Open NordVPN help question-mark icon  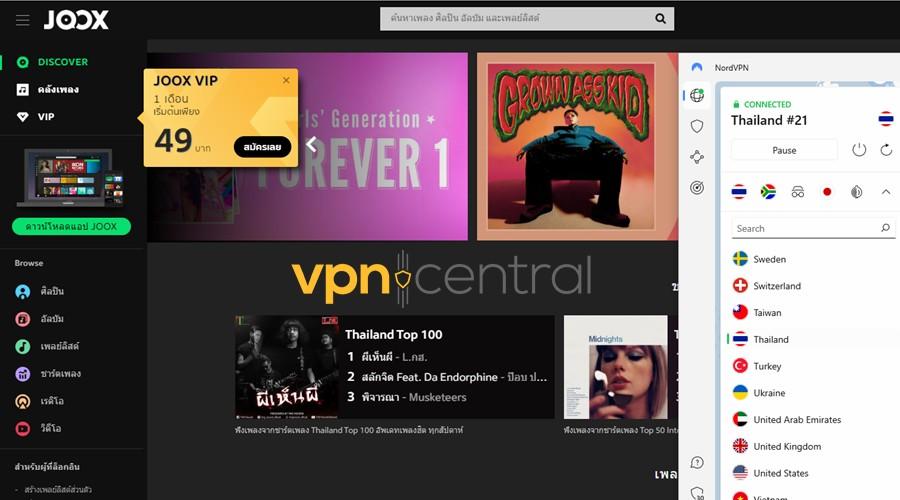coord(697,463)
